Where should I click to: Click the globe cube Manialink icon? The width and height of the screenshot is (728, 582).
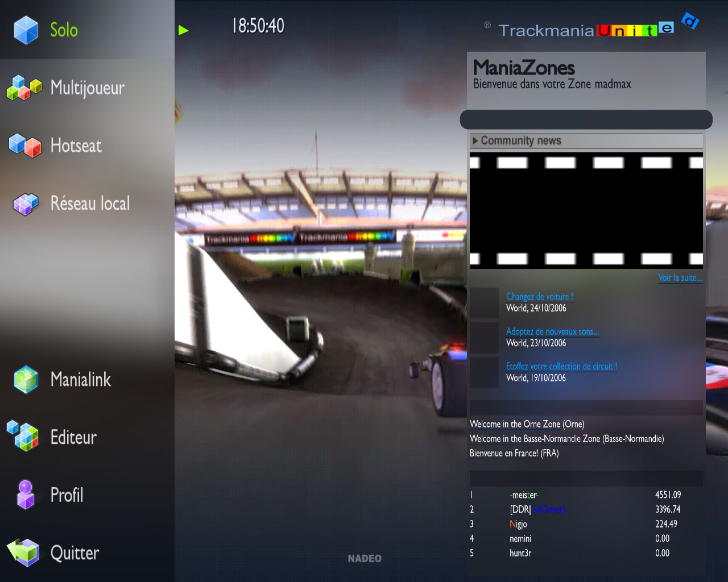pos(26,380)
